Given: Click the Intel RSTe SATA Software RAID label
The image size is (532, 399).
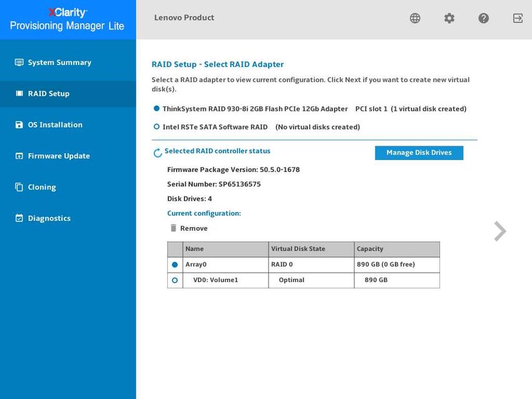Looking at the screenshot, I should coord(215,127).
